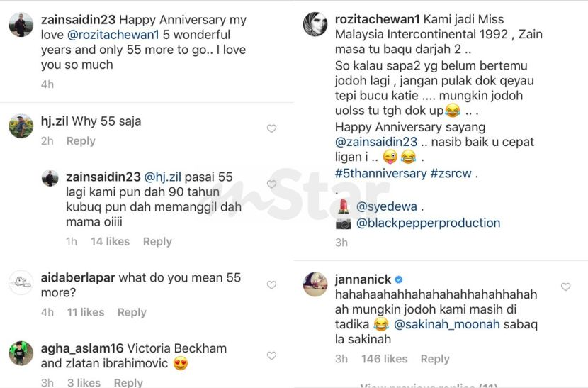Tap heart on aidaberlapar's comment

pos(271,285)
